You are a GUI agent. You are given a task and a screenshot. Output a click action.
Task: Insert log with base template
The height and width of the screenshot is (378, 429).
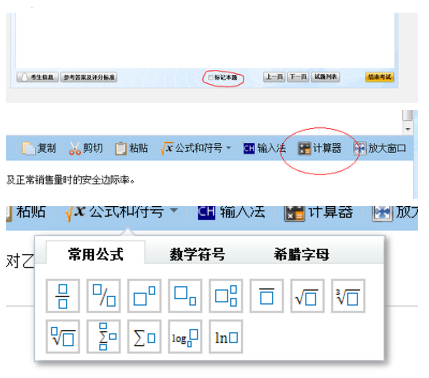[185, 337]
